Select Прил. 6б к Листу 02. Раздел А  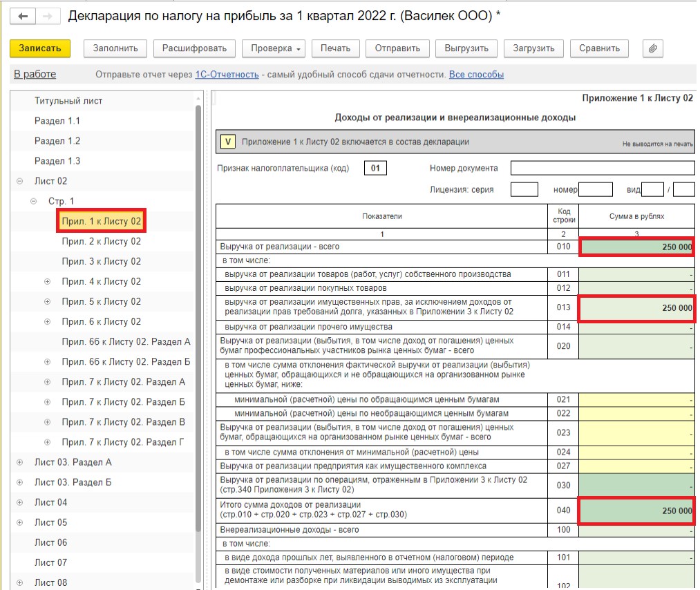[x=126, y=342]
